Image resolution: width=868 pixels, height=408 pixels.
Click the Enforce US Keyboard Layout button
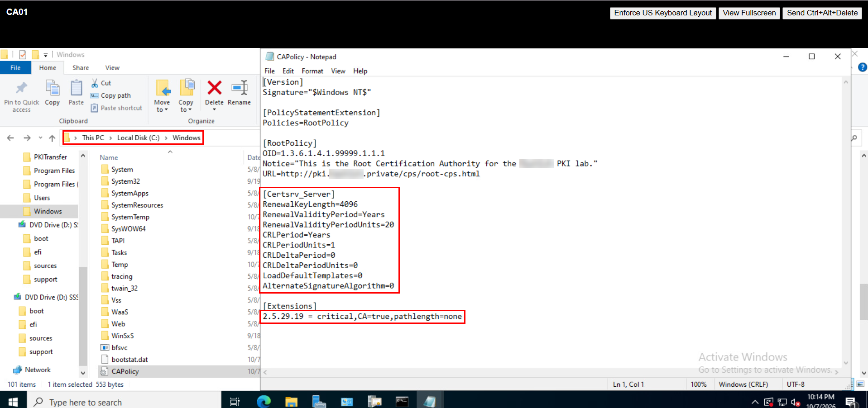pyautogui.click(x=663, y=13)
